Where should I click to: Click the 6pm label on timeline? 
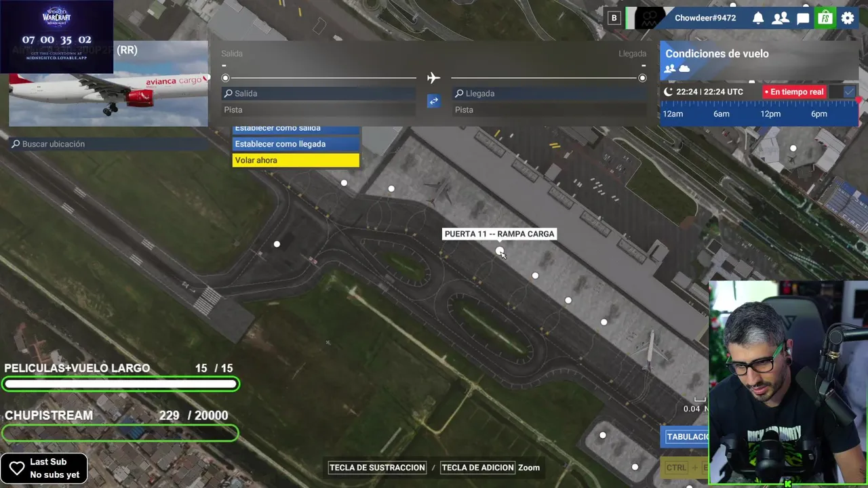coord(819,114)
